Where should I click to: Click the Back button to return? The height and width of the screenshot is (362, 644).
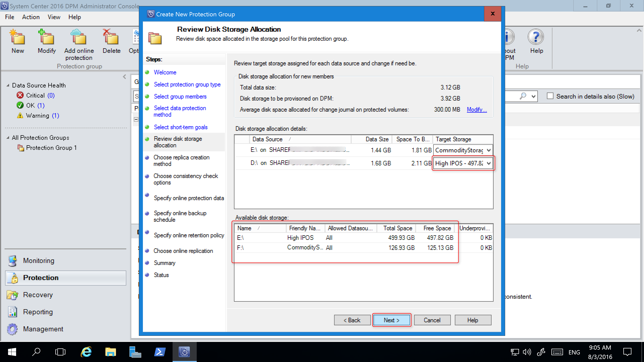pyautogui.click(x=352, y=320)
